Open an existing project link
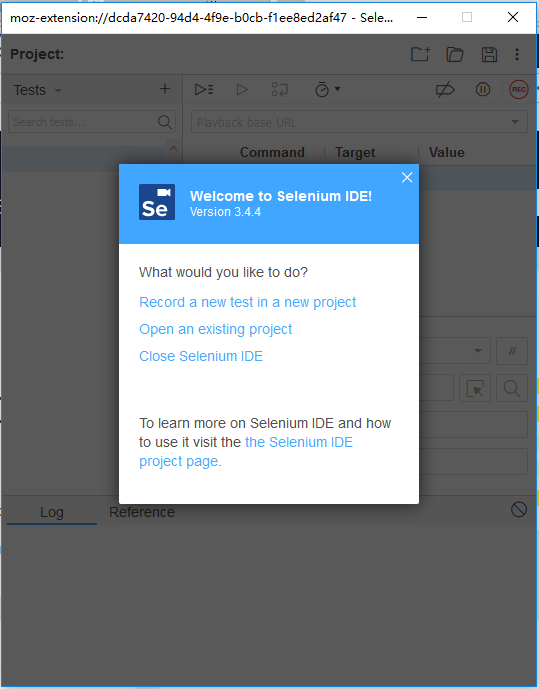 [x=215, y=329]
